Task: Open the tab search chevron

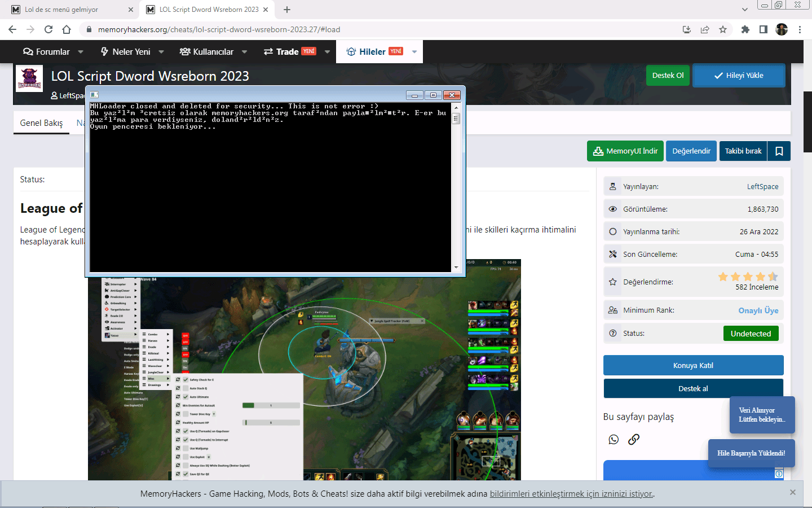Action: coord(745,10)
